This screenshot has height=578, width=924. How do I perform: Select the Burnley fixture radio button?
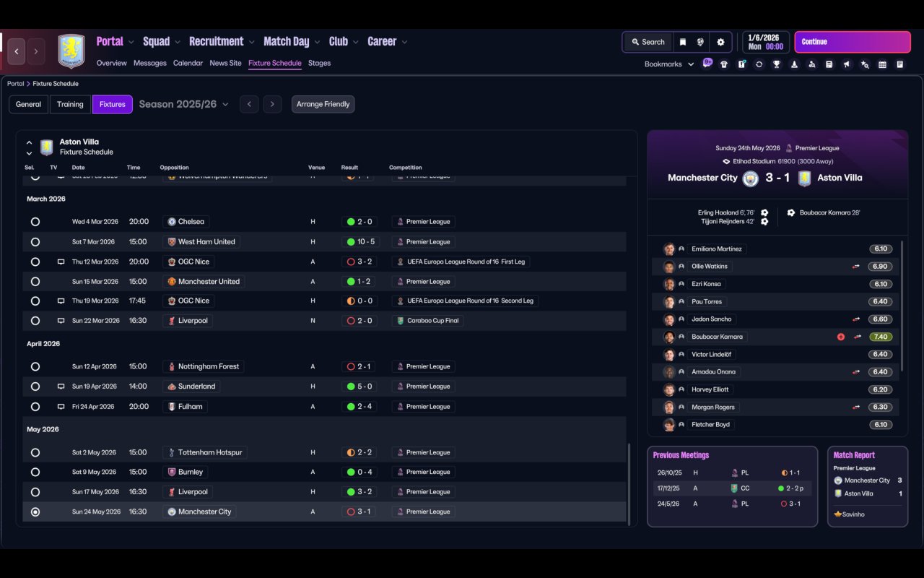[35, 473]
